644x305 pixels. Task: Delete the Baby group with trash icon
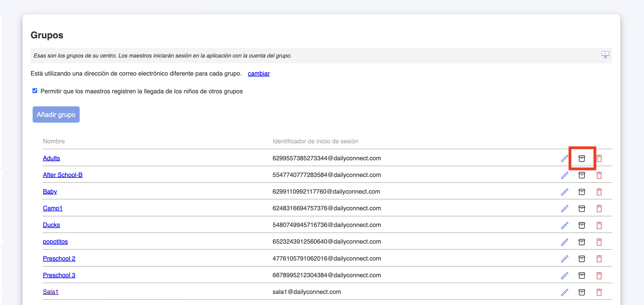(599, 192)
